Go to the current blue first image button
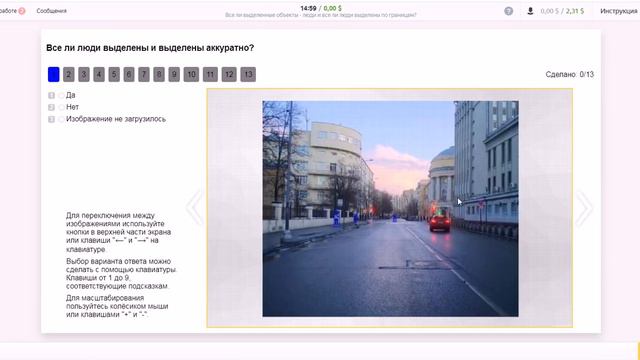The width and height of the screenshot is (640, 360). tap(53, 74)
